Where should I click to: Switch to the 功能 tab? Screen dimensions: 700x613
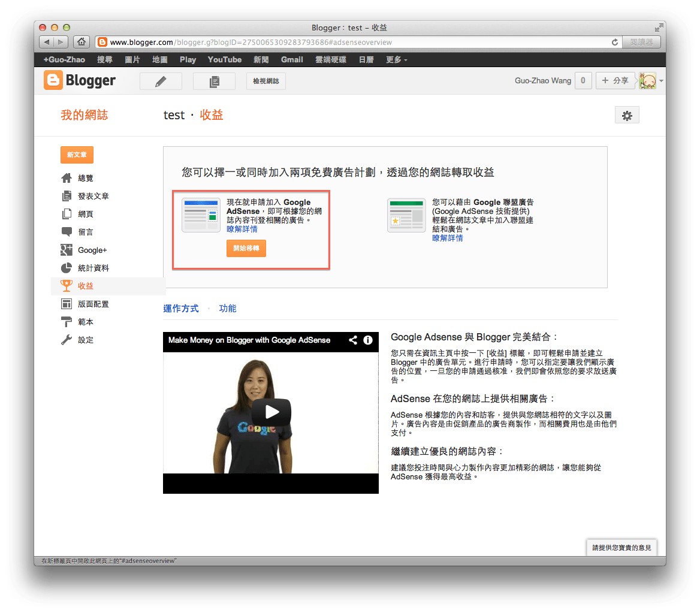(x=228, y=308)
